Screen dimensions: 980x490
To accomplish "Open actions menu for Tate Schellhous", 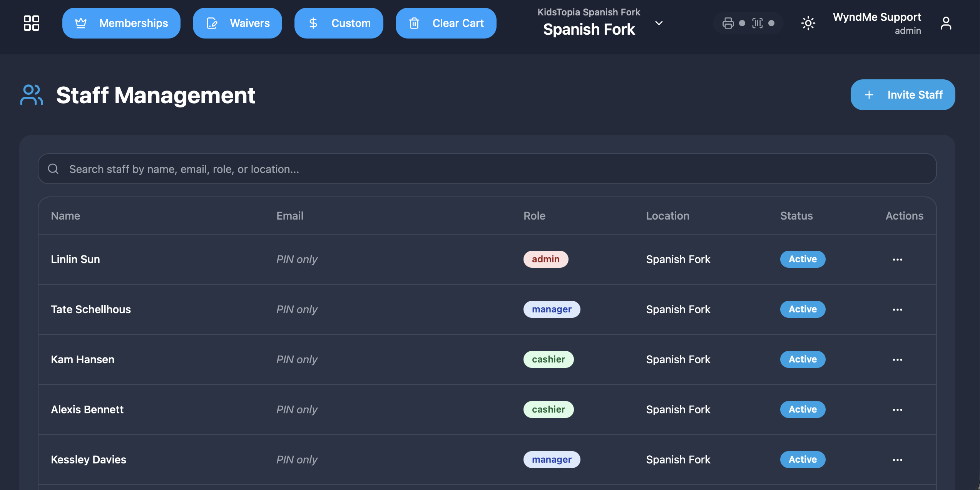I will (897, 309).
